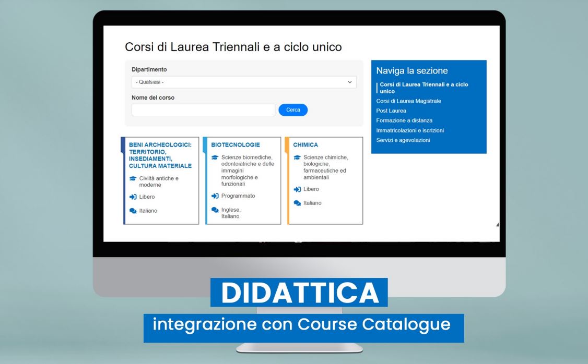The width and height of the screenshot is (588, 364).
Task: Click speech bubbles icon in Beni Archeologici card
Action: tap(133, 211)
